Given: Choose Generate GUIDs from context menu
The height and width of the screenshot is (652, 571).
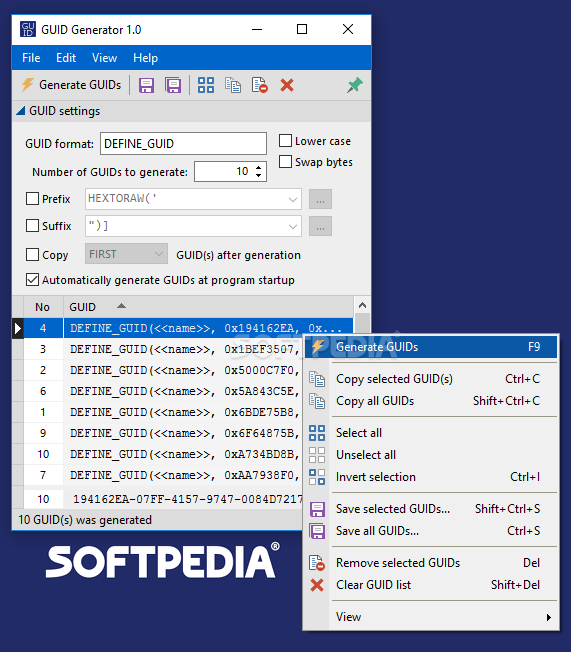Looking at the screenshot, I should [431, 347].
